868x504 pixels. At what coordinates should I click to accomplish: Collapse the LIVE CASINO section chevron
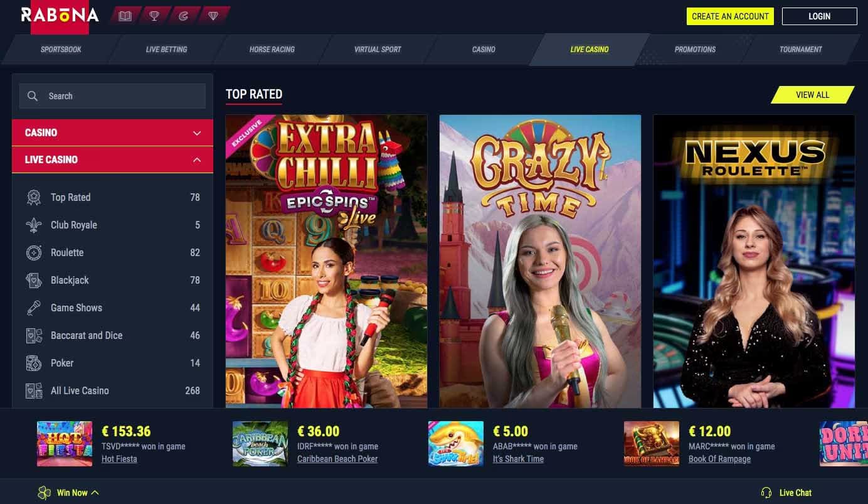tap(197, 160)
